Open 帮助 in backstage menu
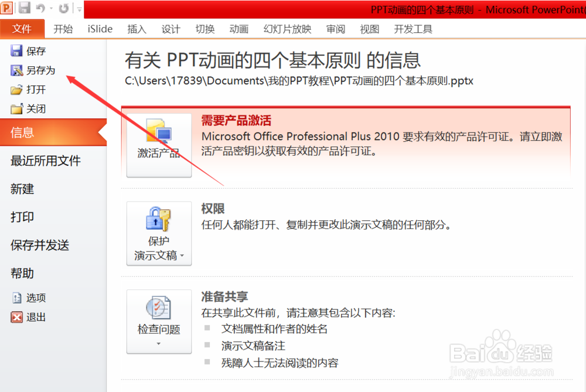The width and height of the screenshot is (586, 392). pos(22,273)
